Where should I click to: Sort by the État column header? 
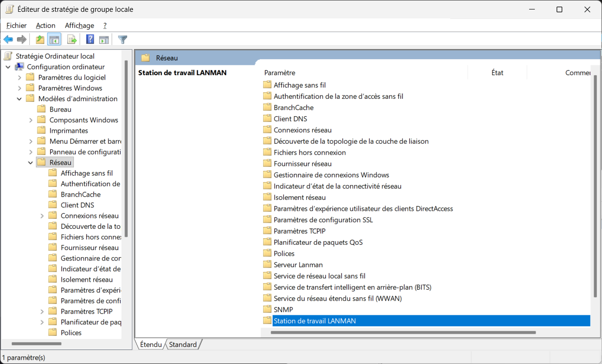(x=497, y=73)
